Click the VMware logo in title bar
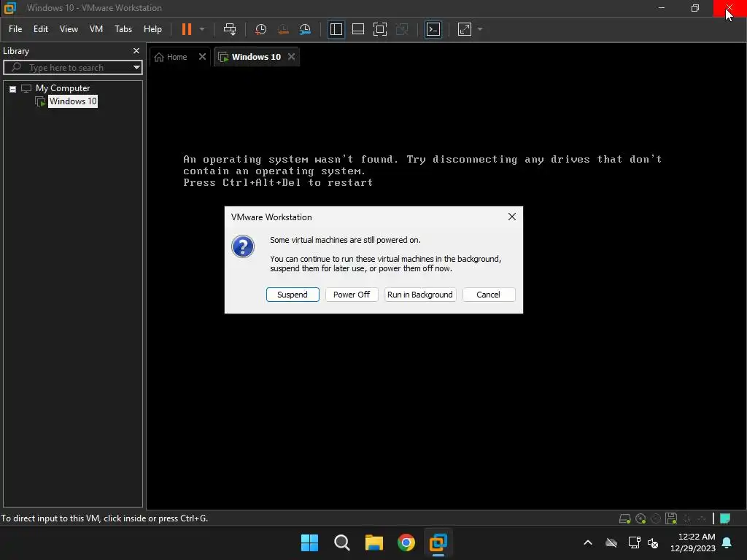This screenshot has height=560, width=747. point(10,7)
